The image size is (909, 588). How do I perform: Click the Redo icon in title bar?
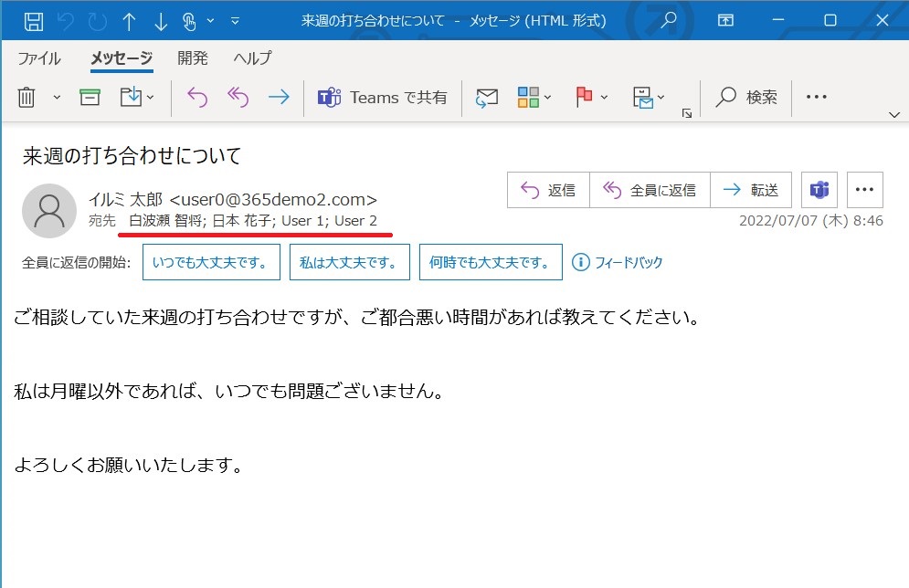click(x=98, y=21)
